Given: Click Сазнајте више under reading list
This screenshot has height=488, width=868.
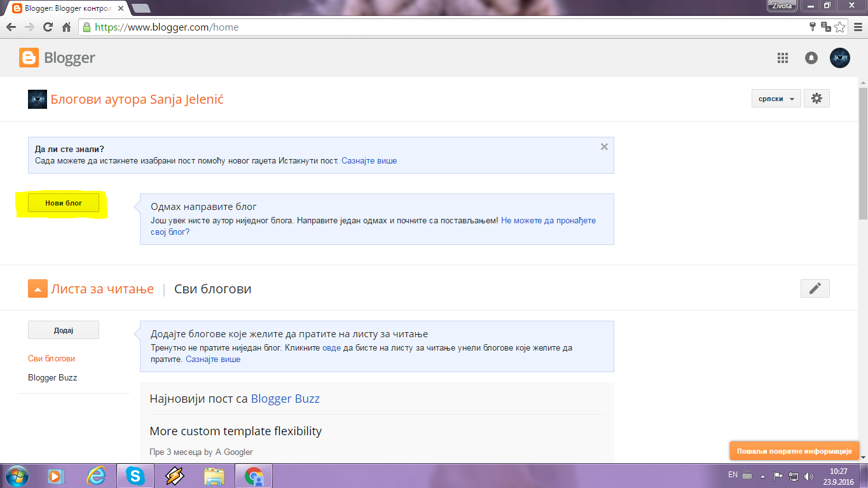Looking at the screenshot, I should click(x=213, y=359).
